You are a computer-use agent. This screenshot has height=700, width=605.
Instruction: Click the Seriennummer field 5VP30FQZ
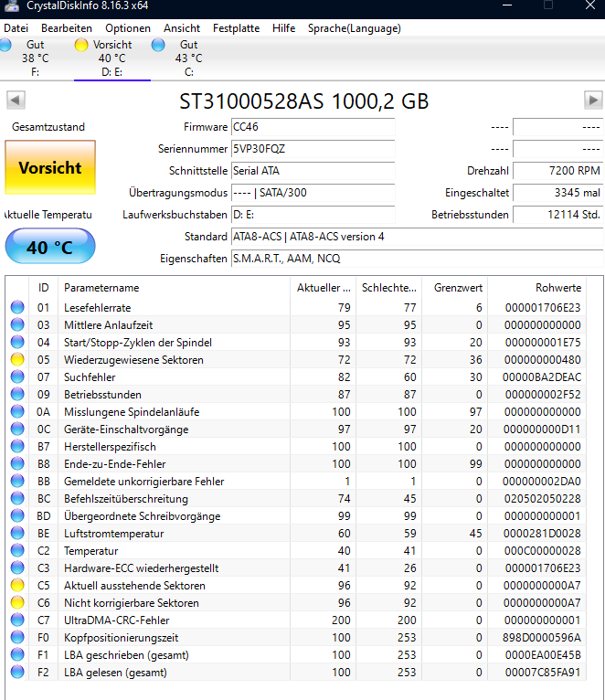pyautogui.click(x=313, y=149)
